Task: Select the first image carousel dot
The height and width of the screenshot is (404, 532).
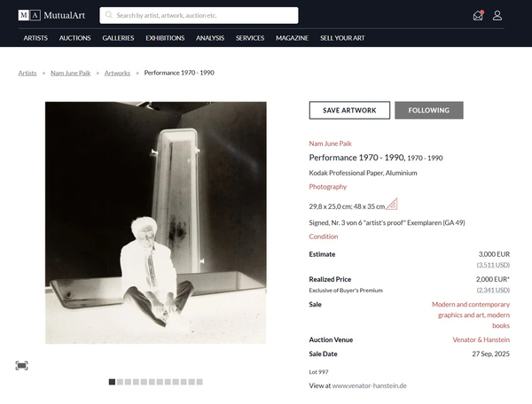Action: (x=112, y=382)
